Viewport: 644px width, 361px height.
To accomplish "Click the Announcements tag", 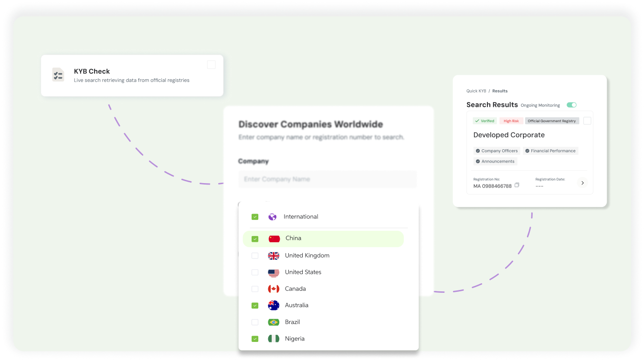I will [495, 161].
